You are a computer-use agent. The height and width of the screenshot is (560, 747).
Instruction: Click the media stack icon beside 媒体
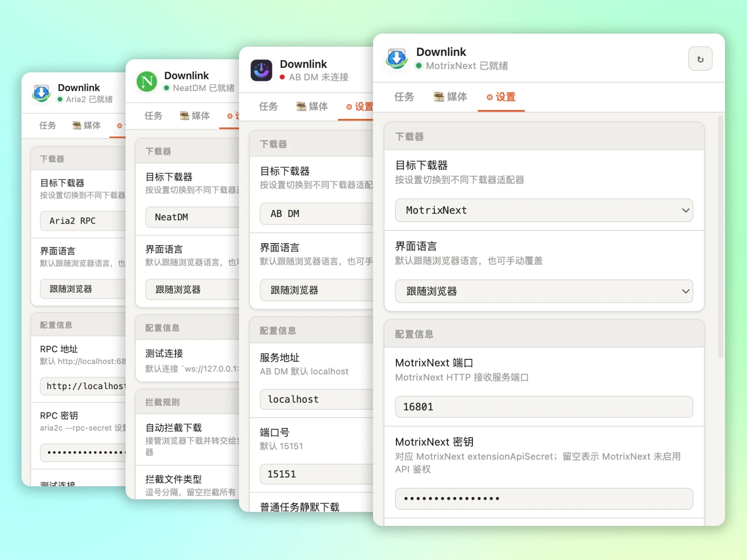point(438,97)
